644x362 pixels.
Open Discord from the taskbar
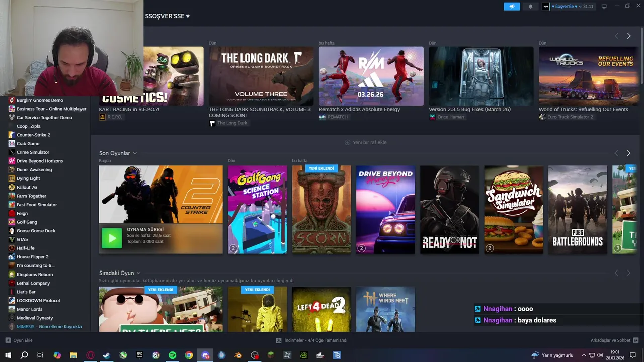[205, 355]
